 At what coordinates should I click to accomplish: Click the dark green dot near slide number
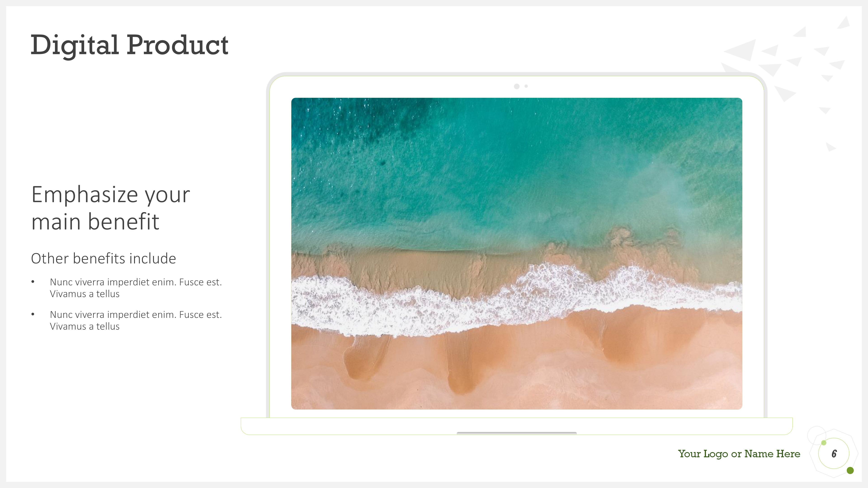[850, 470]
